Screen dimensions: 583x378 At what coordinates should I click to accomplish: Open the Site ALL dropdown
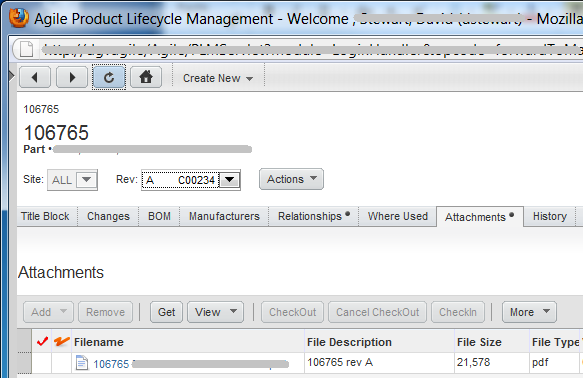[73, 180]
